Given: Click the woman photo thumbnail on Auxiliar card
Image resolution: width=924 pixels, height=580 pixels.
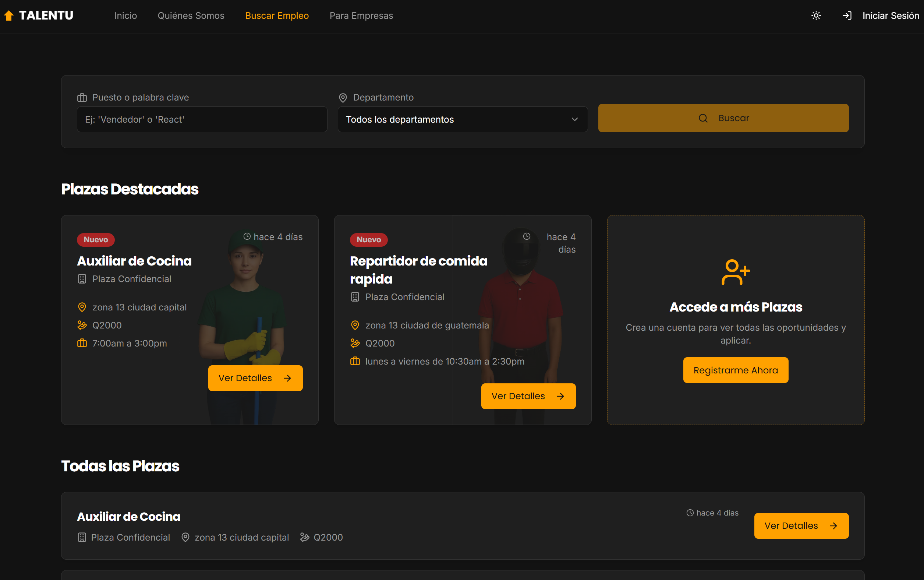Looking at the screenshot, I should (x=242, y=326).
